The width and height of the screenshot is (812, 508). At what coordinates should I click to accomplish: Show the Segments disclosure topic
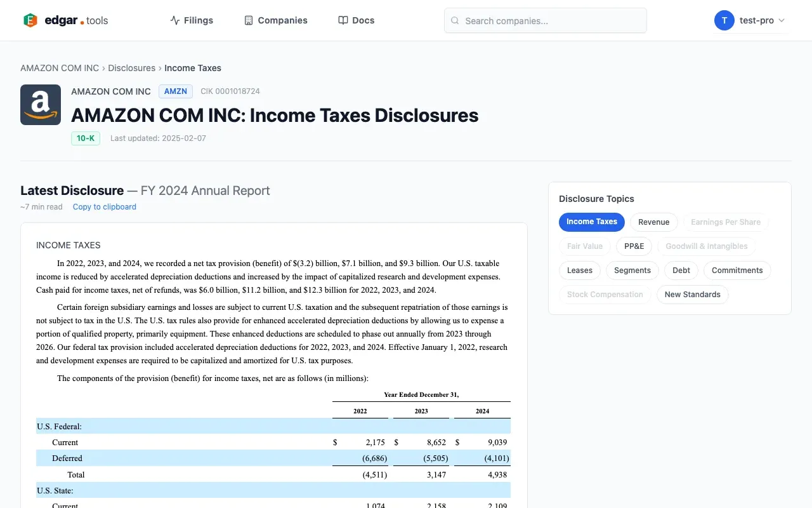pyautogui.click(x=632, y=271)
